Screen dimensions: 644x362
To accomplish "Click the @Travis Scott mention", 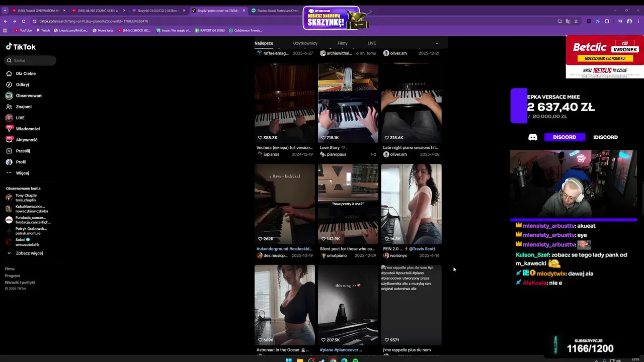I will [422, 249].
